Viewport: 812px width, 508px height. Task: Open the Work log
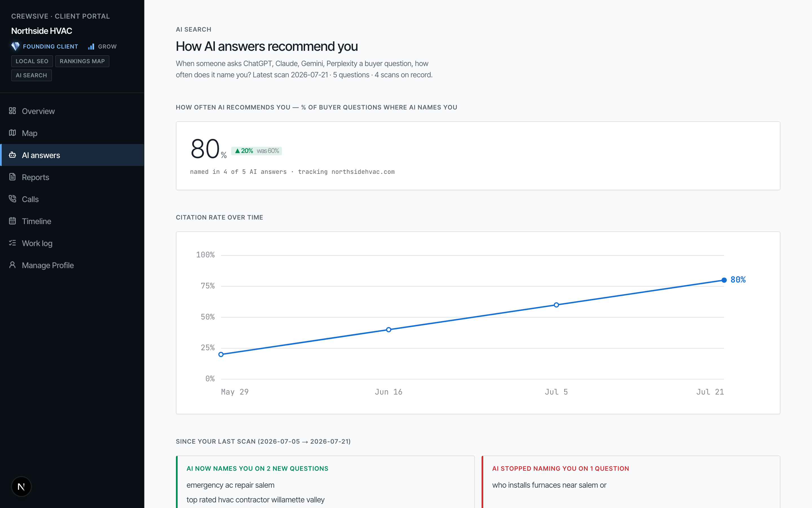coord(72,243)
